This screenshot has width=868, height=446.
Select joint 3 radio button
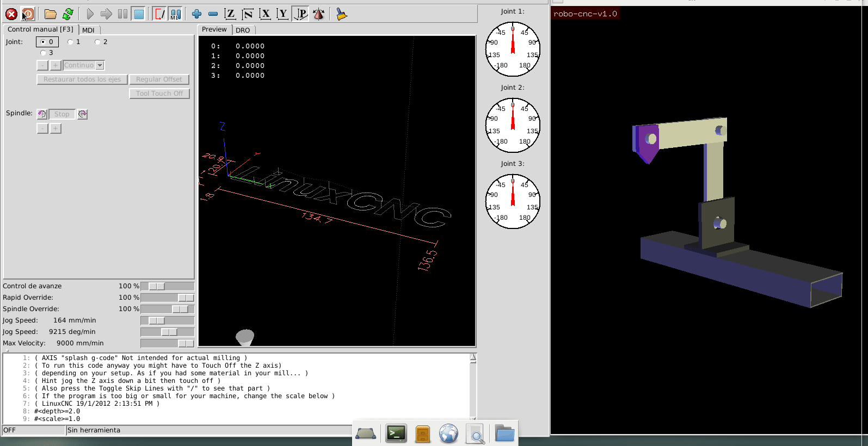47,53
